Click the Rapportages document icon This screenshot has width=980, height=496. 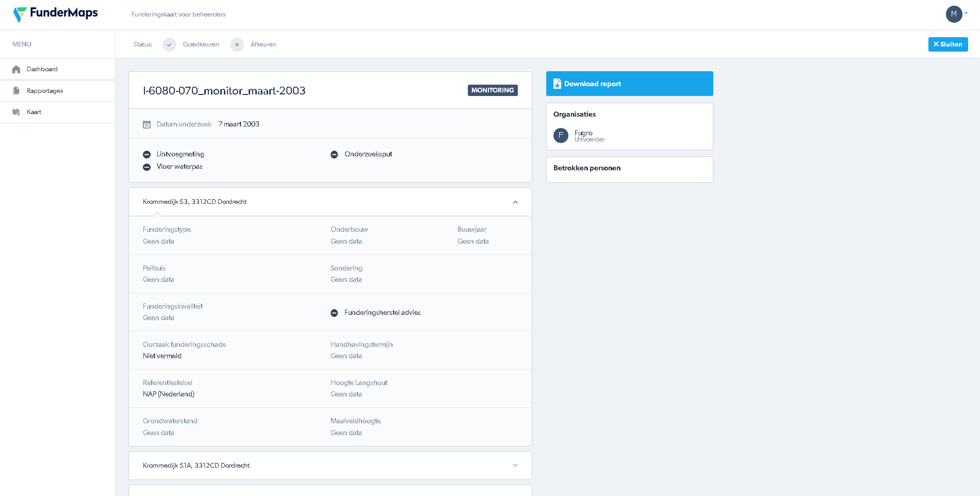pyautogui.click(x=17, y=91)
